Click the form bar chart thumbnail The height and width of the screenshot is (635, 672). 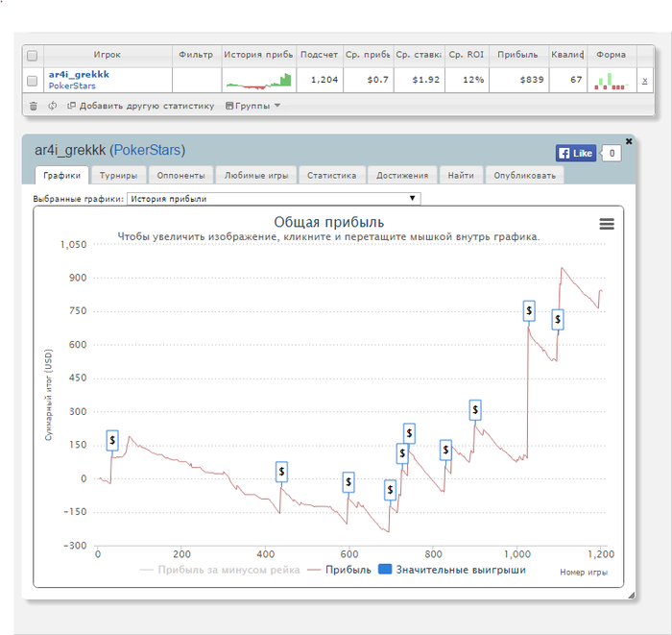pos(612,81)
